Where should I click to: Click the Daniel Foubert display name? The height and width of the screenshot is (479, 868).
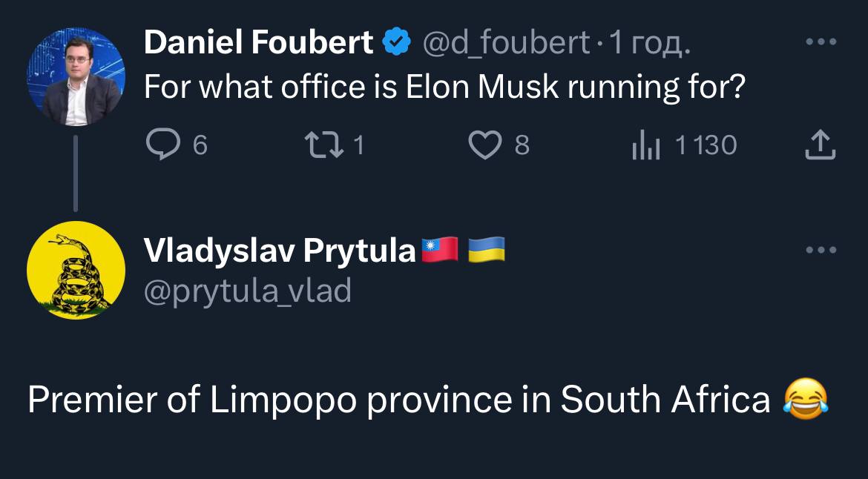click(258, 43)
